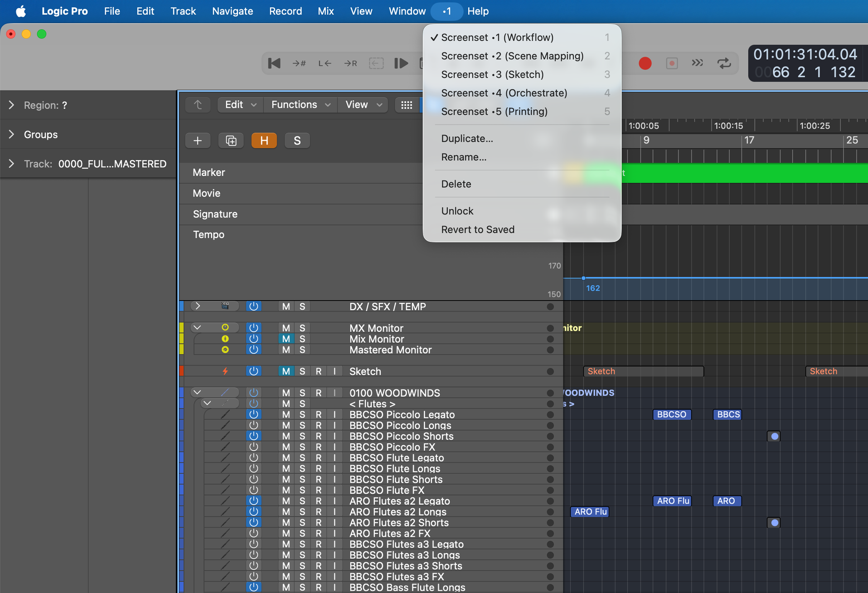This screenshot has height=593, width=868.
Task: Collapse the Flutes sub-stack
Action: click(208, 403)
